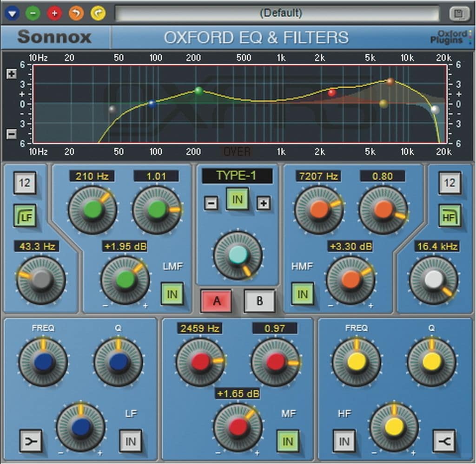Toggle the LMF band IN button
The width and height of the screenshot is (476, 464).
(x=172, y=294)
